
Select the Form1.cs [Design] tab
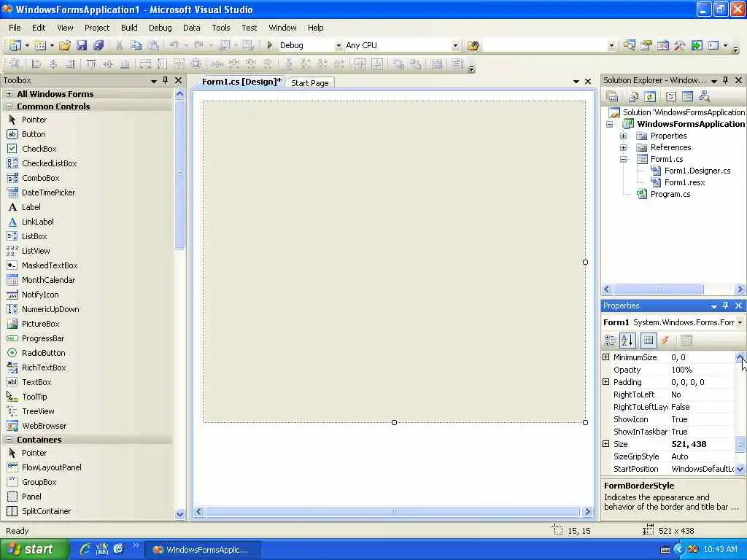[241, 82]
